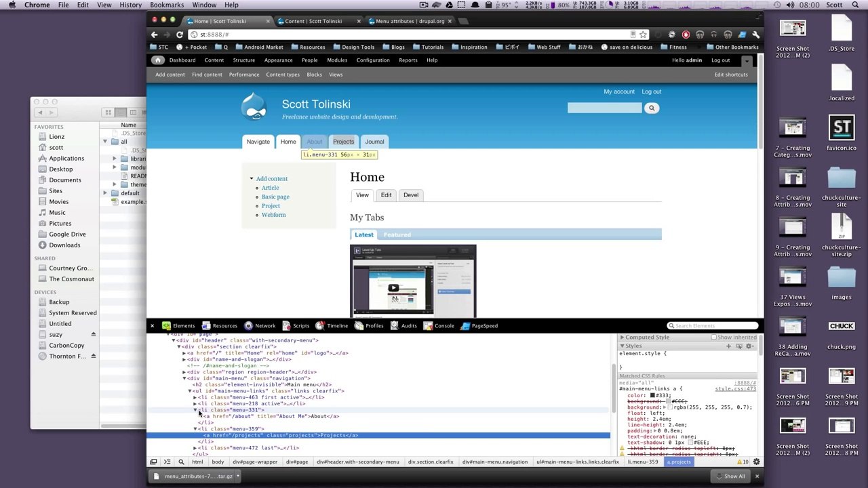Click the warnings count icon showing 10

[741, 462]
